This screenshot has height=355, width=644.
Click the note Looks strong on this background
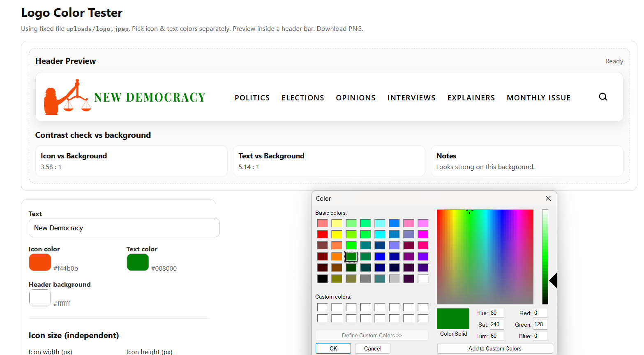coord(485,167)
